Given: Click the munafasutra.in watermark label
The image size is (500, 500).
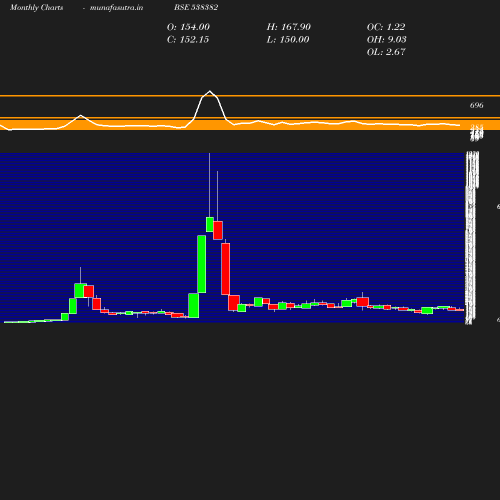Looking at the screenshot, I should point(116,7).
